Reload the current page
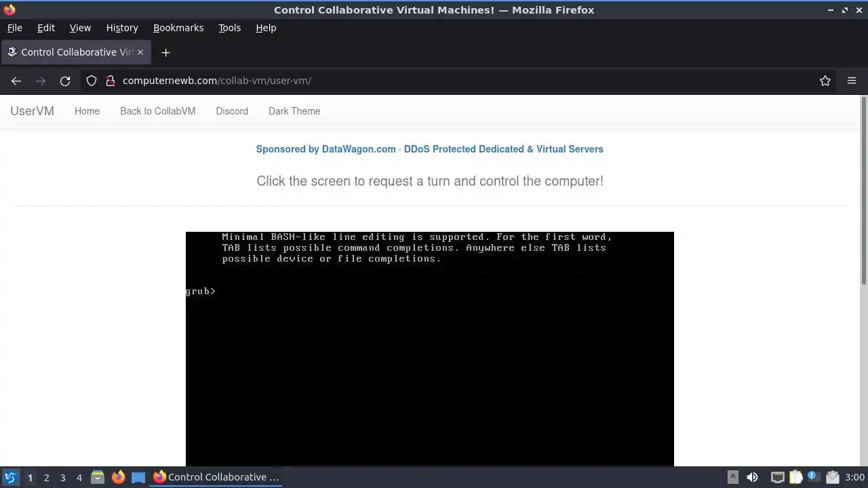This screenshot has width=868, height=488. tap(65, 81)
